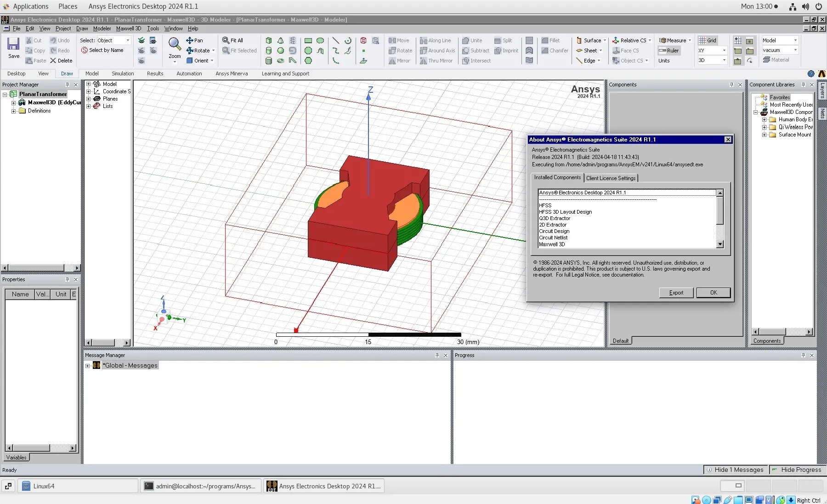The image size is (827, 504).
Task: Click Hide Progress button
Action: pyautogui.click(x=798, y=470)
